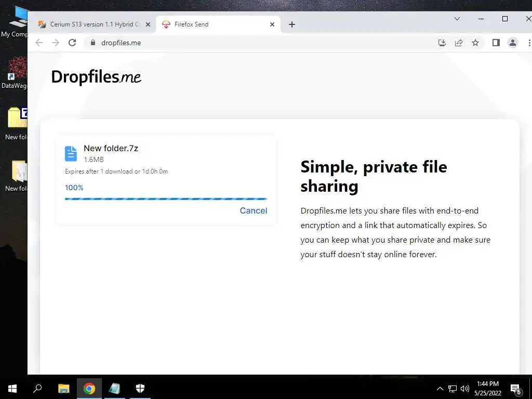Viewport: 532px width, 399px height.
Task: Click the Chrome taskbar icon
Action: tap(89, 388)
